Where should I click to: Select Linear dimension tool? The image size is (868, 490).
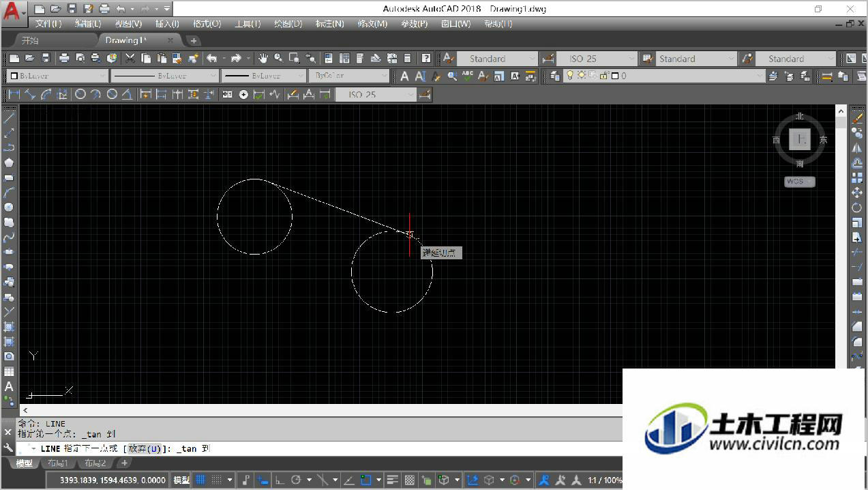(14, 94)
